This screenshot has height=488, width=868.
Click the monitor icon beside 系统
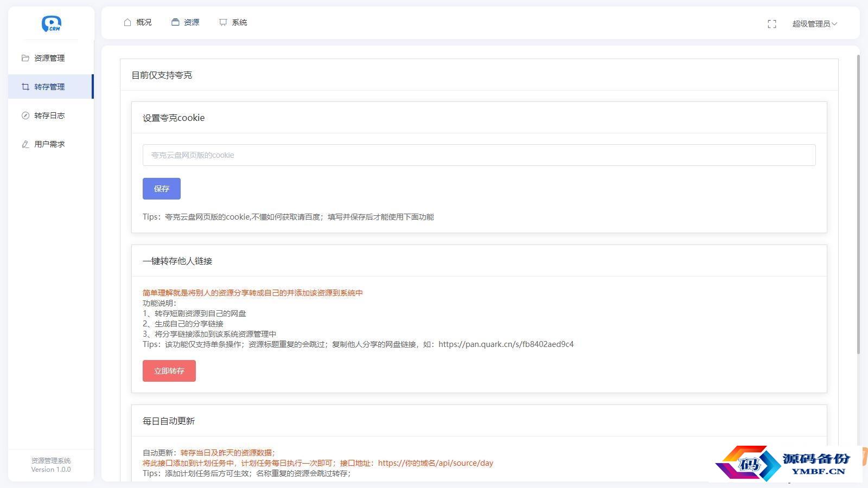click(x=223, y=22)
